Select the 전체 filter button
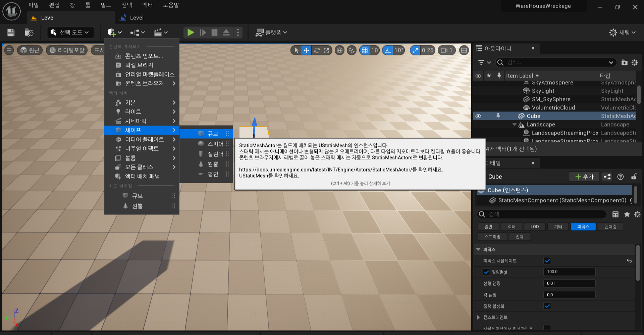Viewport: 644px width, 335px height. click(519, 237)
